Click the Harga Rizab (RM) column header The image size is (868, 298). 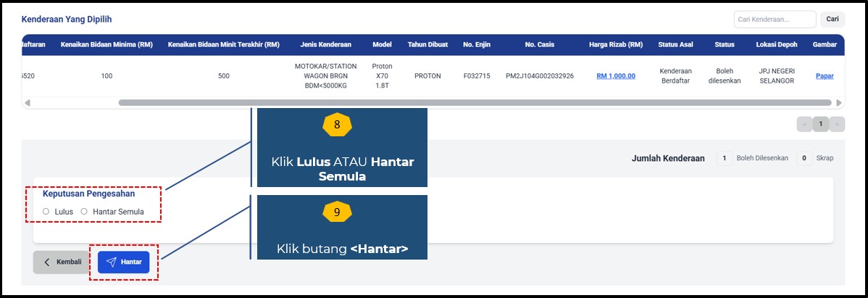tap(616, 44)
